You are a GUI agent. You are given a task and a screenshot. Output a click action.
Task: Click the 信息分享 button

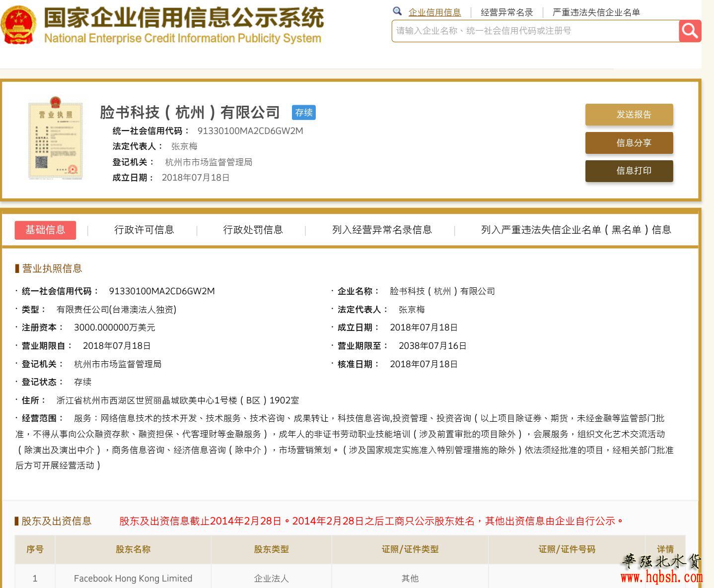[629, 143]
